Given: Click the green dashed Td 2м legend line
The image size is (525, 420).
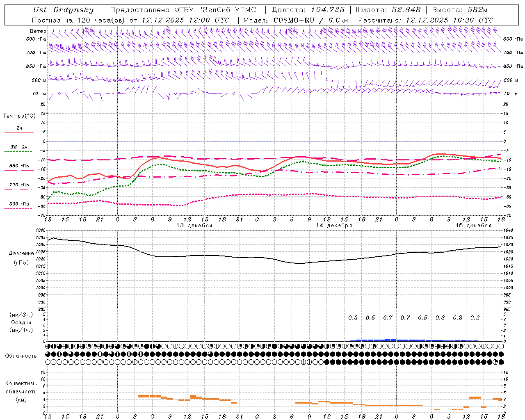Looking at the screenshot, I should pos(18,151).
